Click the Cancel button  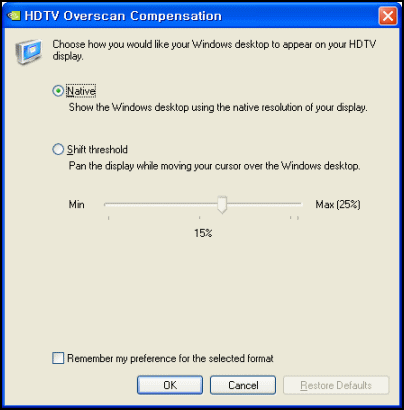243,385
